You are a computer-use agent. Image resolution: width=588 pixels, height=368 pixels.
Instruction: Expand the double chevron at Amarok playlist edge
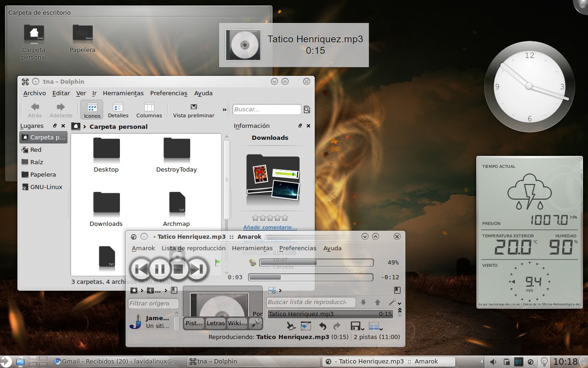click(399, 311)
